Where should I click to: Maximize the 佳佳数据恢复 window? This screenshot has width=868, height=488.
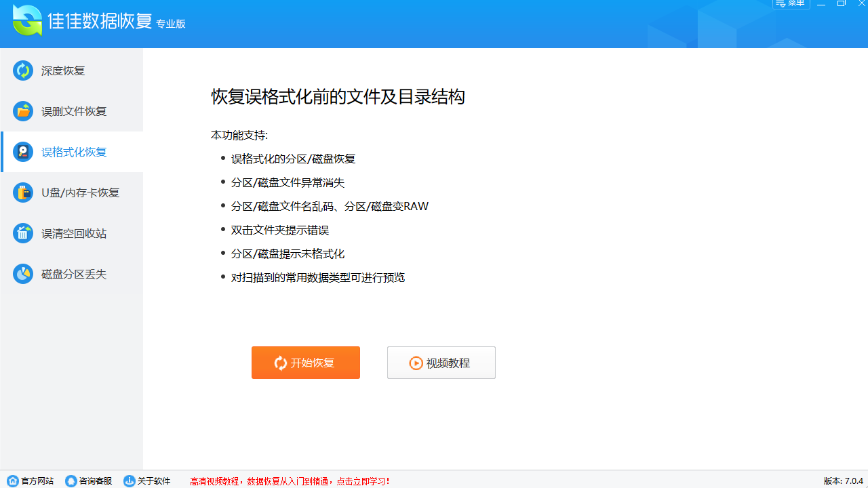(842, 3)
